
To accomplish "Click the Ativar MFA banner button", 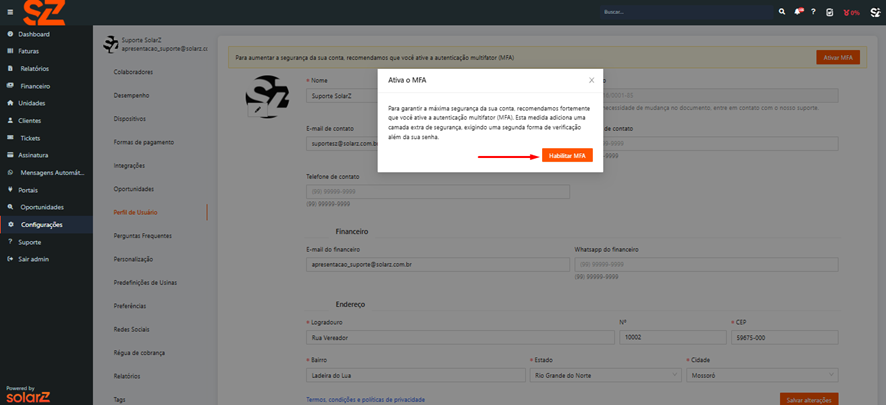I will point(837,58).
